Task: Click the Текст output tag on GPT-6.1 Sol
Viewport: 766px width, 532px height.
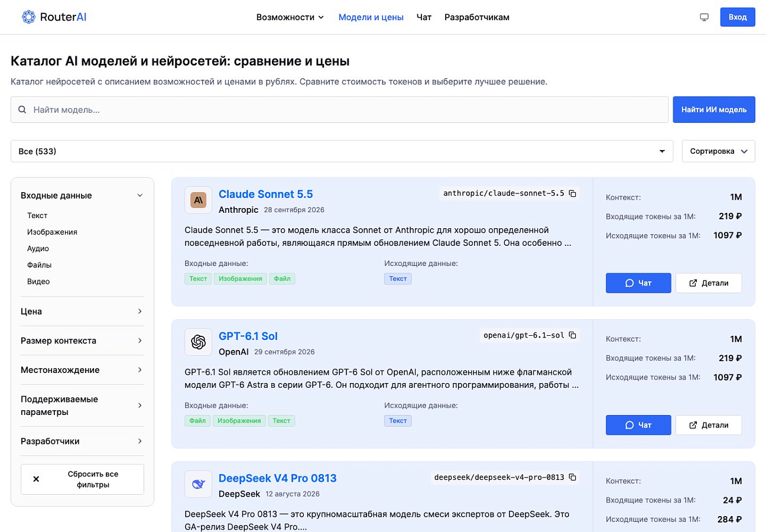Action: (398, 420)
